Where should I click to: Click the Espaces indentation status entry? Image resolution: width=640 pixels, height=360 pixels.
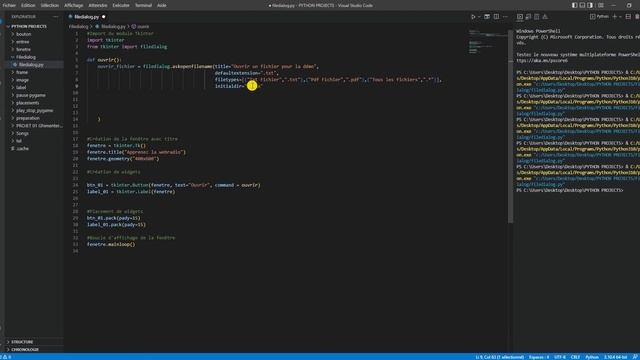pos(539,357)
